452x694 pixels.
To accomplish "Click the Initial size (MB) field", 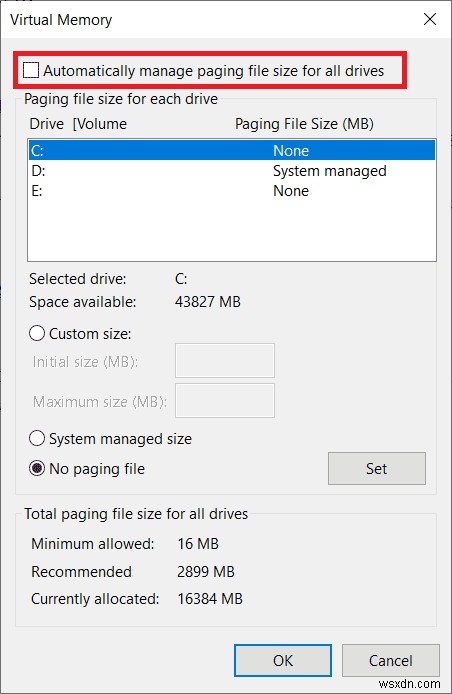I will (225, 361).
